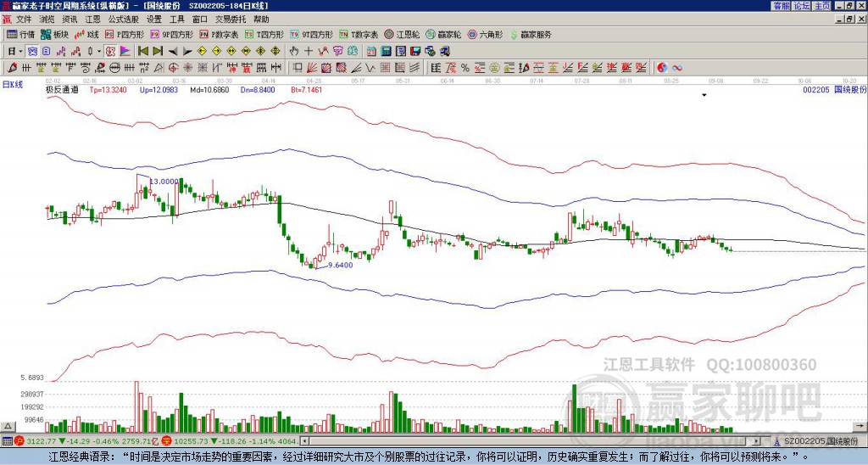Screen dimensions: 868x465
Task: Jump to last bar with green arrow
Action: tap(157, 52)
